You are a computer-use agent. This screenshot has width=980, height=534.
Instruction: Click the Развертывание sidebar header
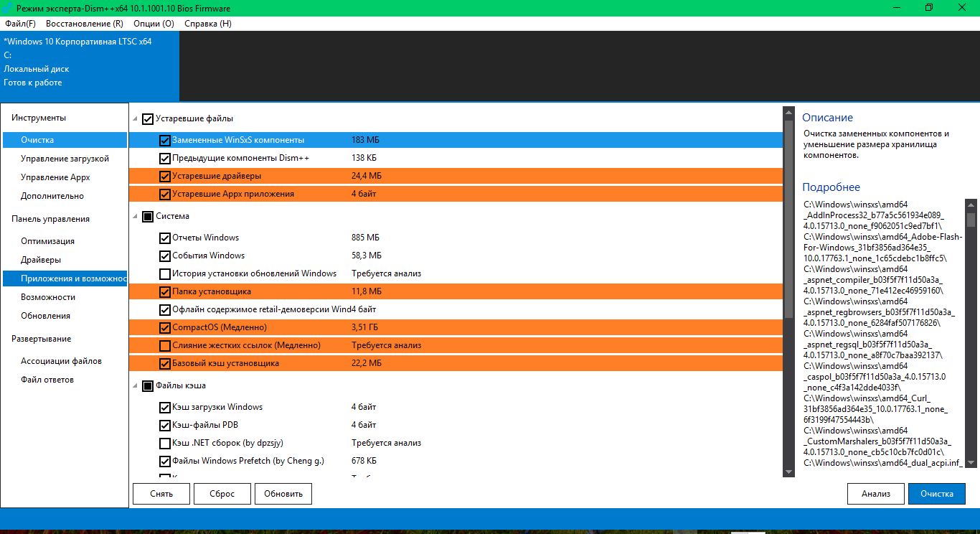pyautogui.click(x=41, y=339)
